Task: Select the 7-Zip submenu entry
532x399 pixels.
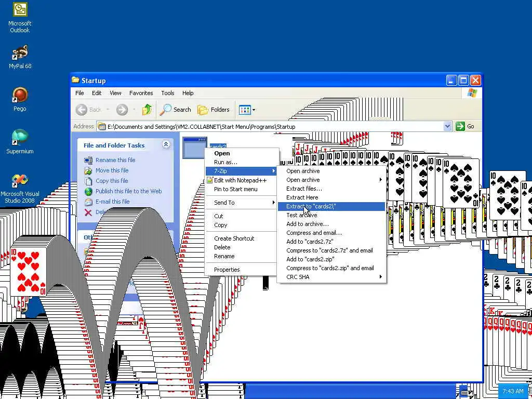Action: (241, 171)
